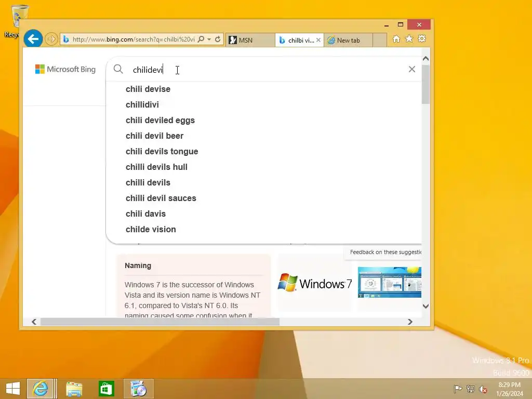Click the horizontal scrollbar left arrow
Image resolution: width=532 pixels, height=399 pixels.
(x=34, y=322)
